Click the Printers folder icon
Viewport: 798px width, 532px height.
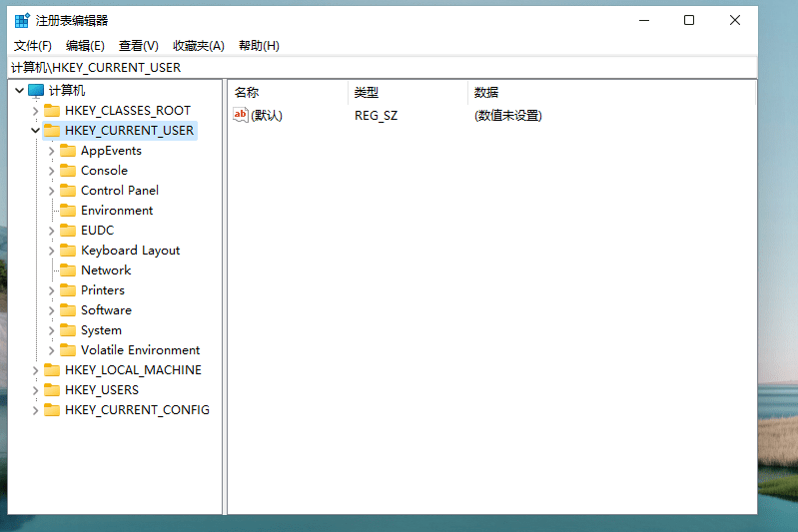coord(68,289)
